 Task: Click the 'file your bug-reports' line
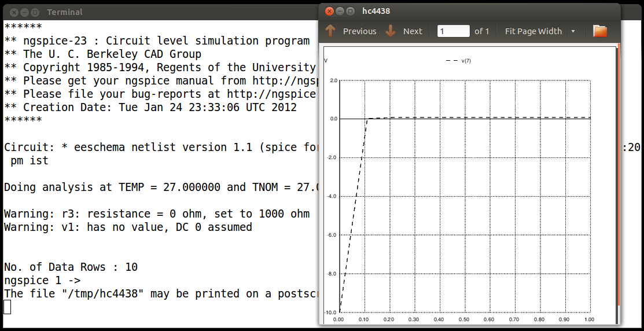pos(161,94)
